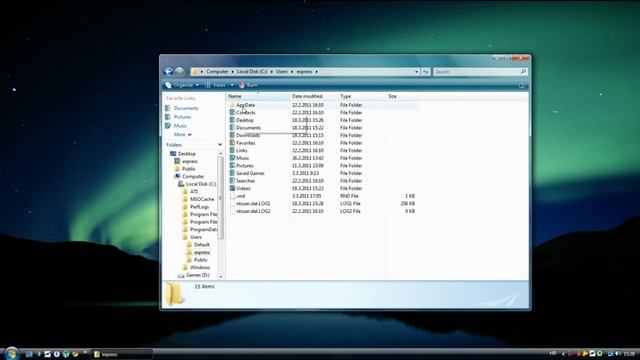
Task: Open the Windows Start orb
Action: (x=11, y=353)
